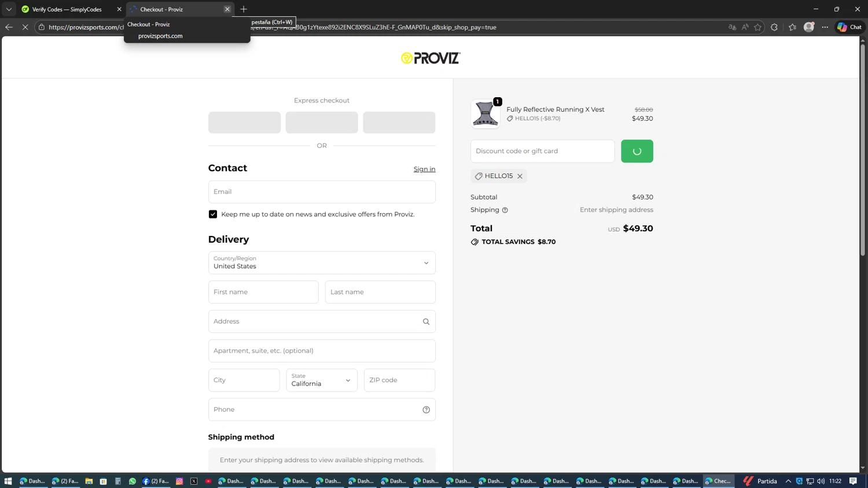Click the first express checkout button
This screenshot has width=868, height=488.
244,123
